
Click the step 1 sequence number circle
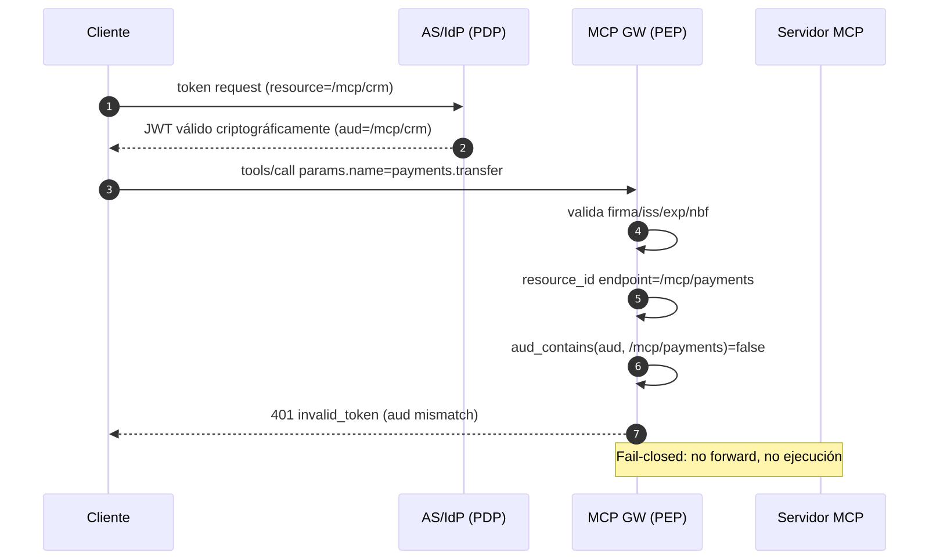tap(109, 107)
